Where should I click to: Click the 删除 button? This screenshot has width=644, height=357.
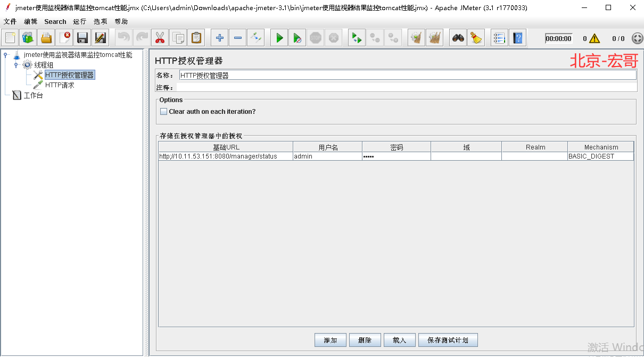[x=365, y=340]
